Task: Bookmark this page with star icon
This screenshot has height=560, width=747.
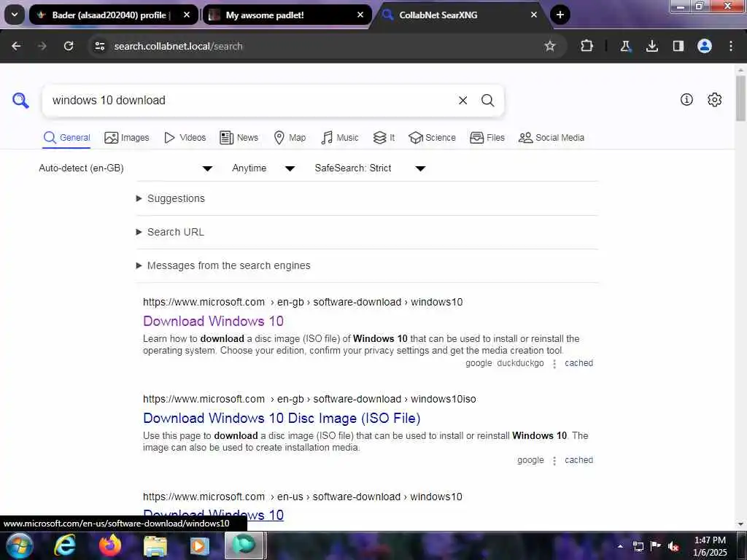Action: [550, 46]
